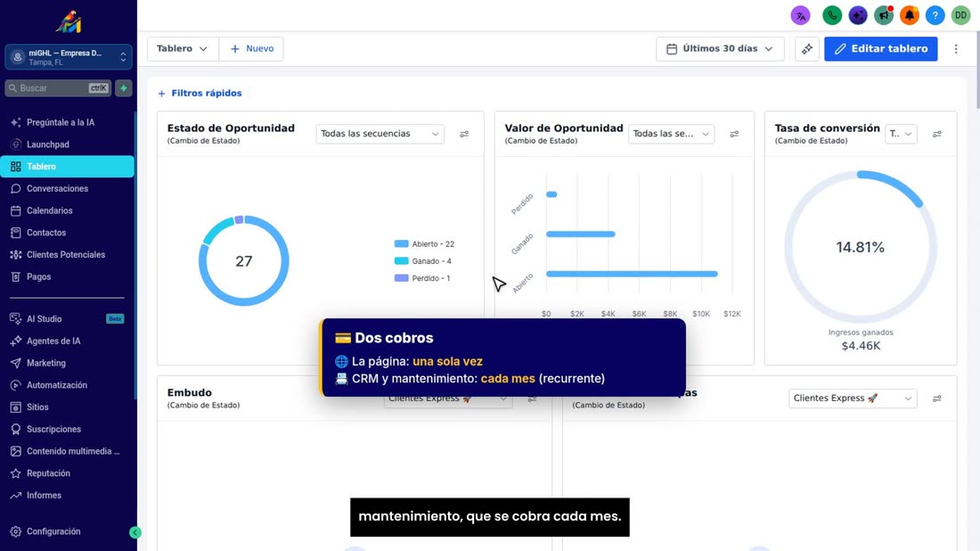The width and height of the screenshot is (980, 551).
Task: Open the green phone dialer icon
Action: 832,15
